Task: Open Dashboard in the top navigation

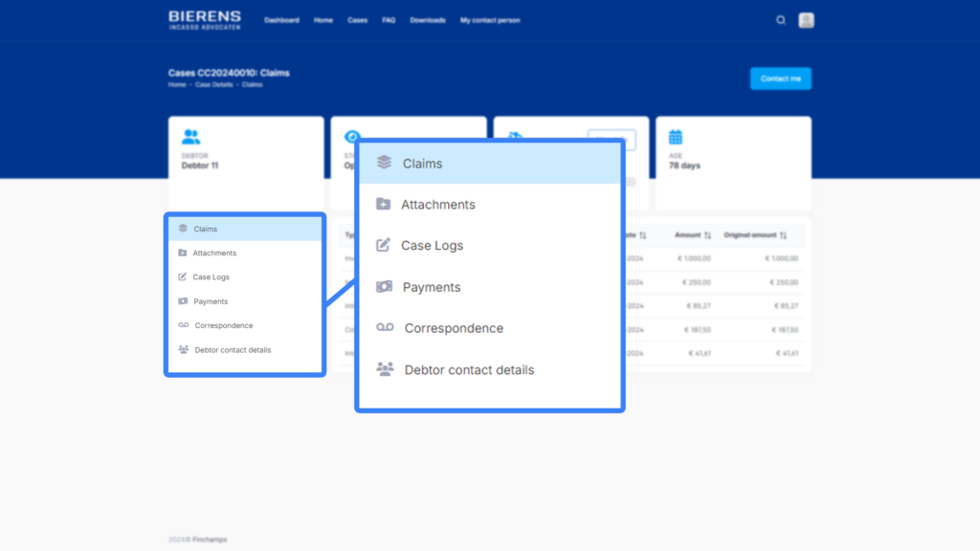Action: tap(281, 20)
